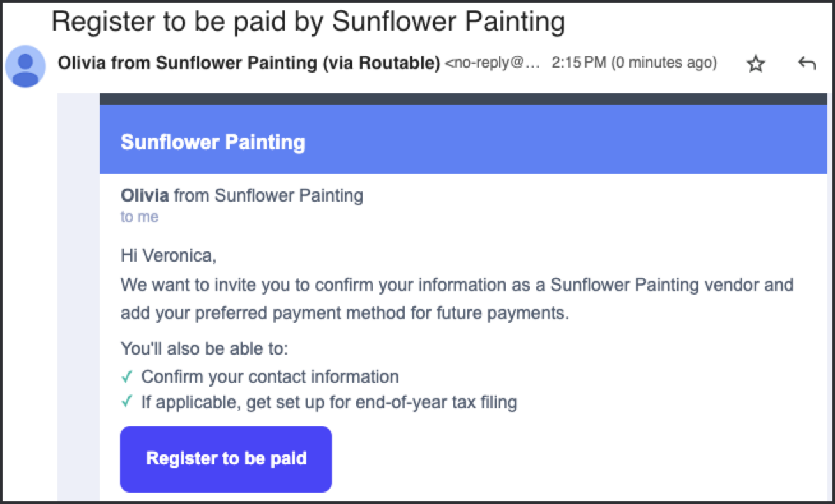Click the email subject heading
This screenshot has height=504, width=835.
[308, 21]
